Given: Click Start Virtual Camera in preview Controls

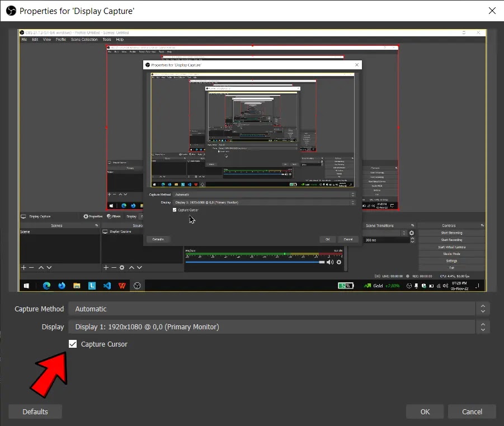Looking at the screenshot, I should coord(451,247).
